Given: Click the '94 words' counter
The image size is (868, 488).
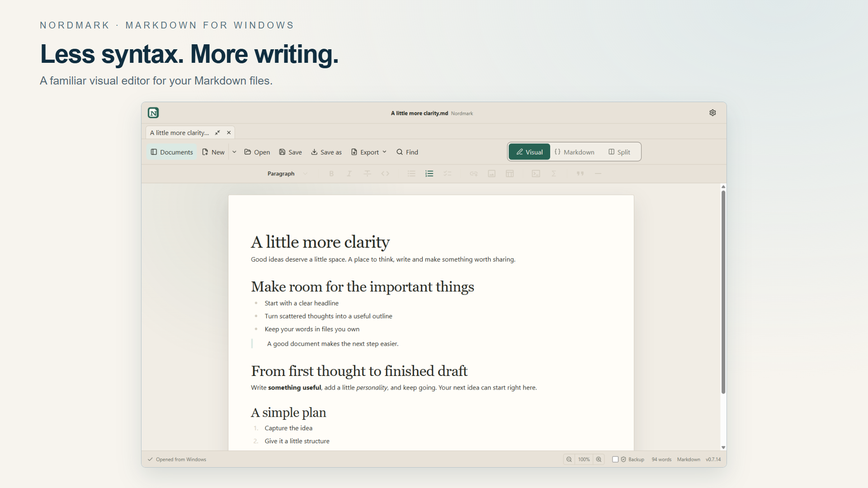Looking at the screenshot, I should (x=661, y=460).
